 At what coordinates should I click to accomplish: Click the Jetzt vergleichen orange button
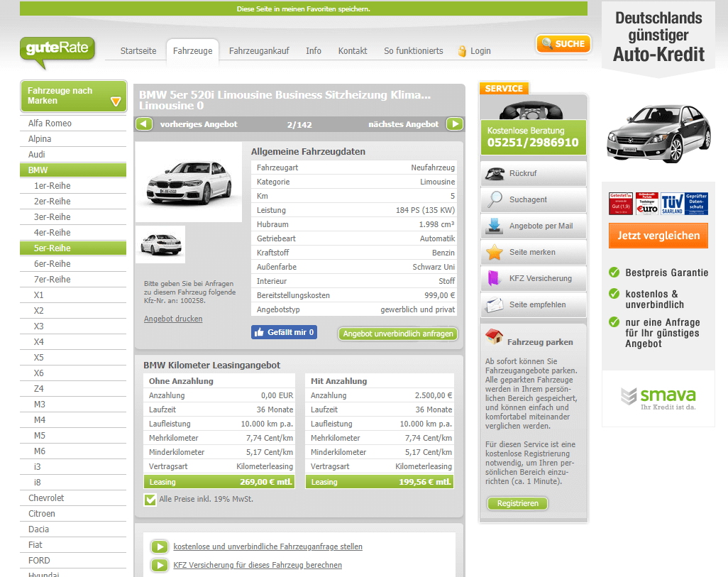[x=658, y=236]
